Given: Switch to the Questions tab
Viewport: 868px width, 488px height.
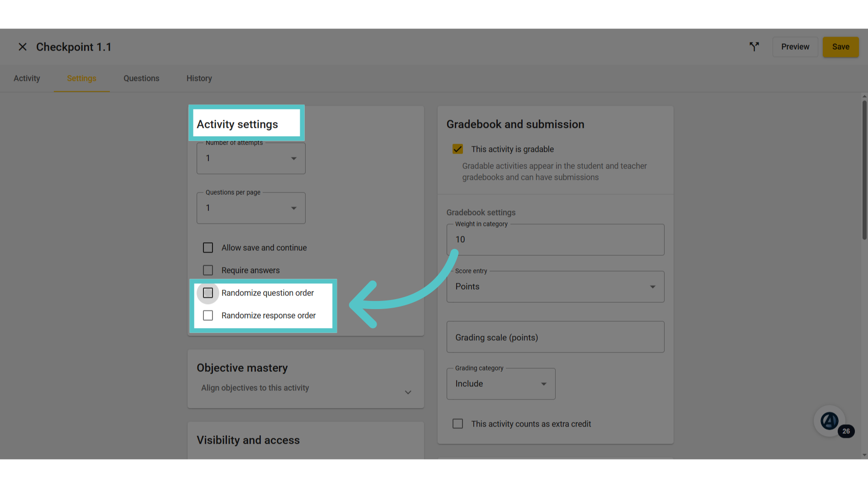Looking at the screenshot, I should [142, 79].
